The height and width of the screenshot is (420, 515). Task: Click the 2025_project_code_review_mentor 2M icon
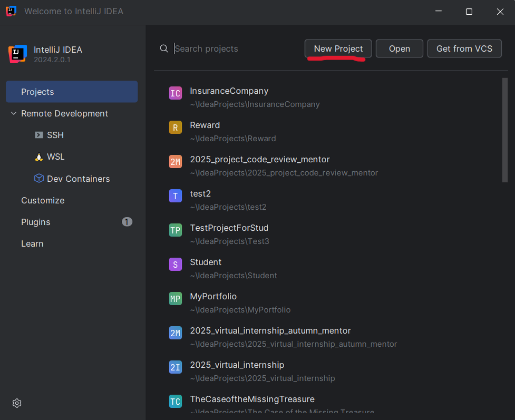176,162
